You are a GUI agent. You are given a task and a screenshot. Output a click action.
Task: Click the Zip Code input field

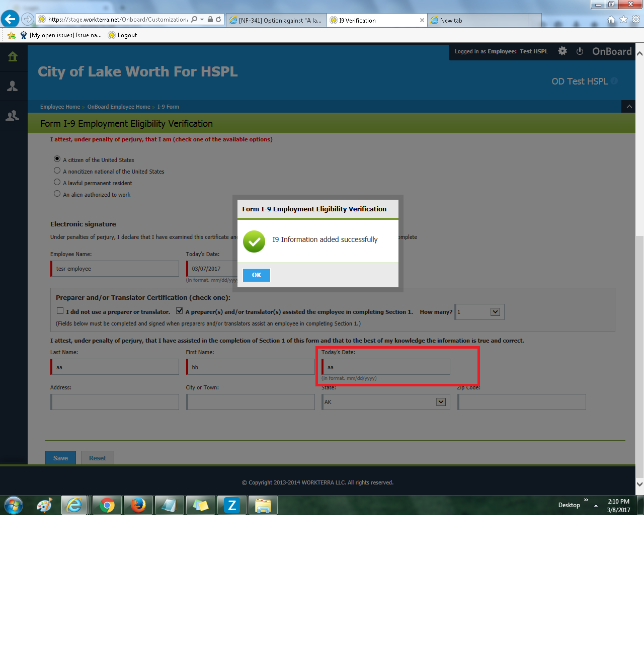click(521, 401)
